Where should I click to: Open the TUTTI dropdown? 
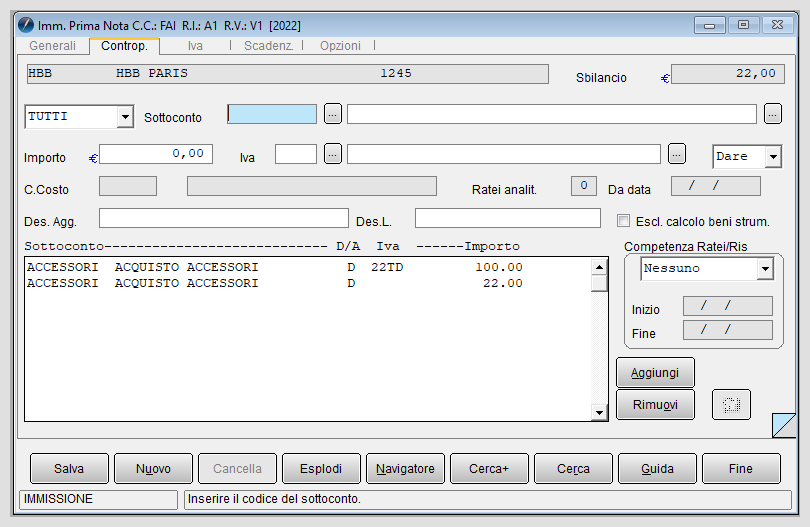[124, 117]
